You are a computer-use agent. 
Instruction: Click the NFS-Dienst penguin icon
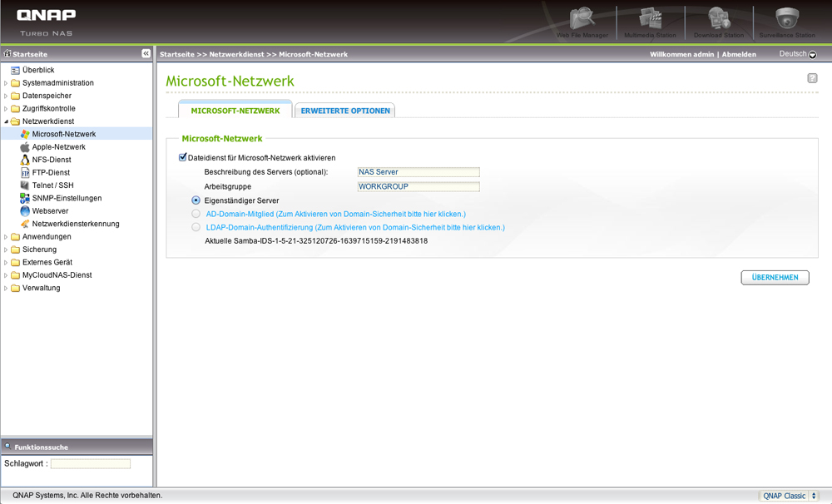point(25,160)
